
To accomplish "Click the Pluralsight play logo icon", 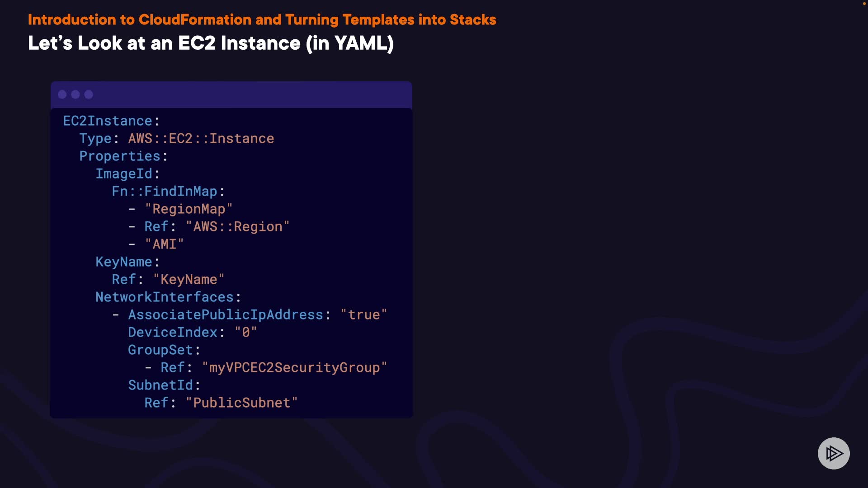I will click(834, 453).
